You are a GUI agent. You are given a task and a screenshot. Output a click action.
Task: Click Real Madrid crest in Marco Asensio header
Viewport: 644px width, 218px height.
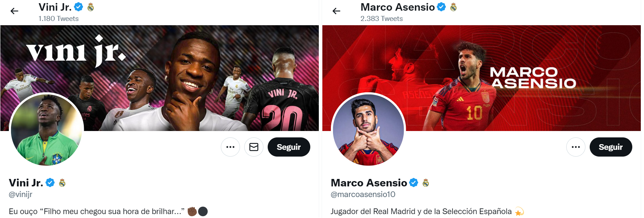click(453, 7)
